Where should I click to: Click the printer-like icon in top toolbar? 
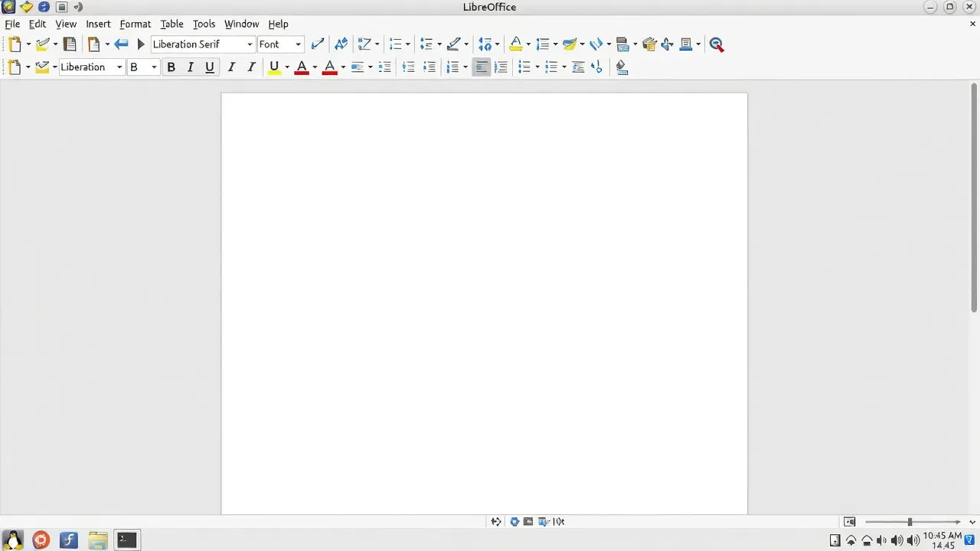coord(622,44)
